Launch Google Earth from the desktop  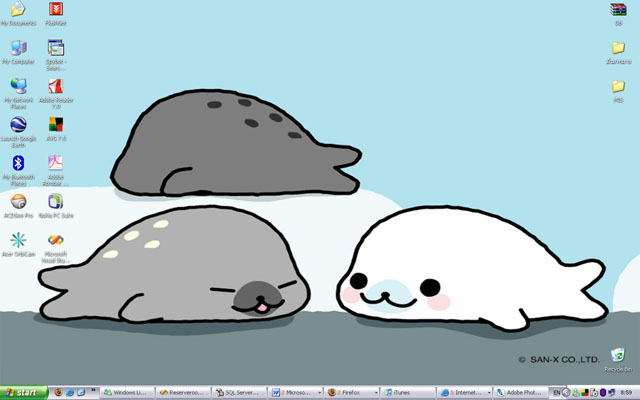click(x=18, y=132)
